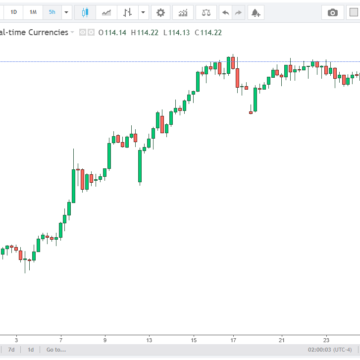Click the 02:00:03 (UTC-4) timezone clock
This screenshot has width=360, height=360.
pos(329,350)
